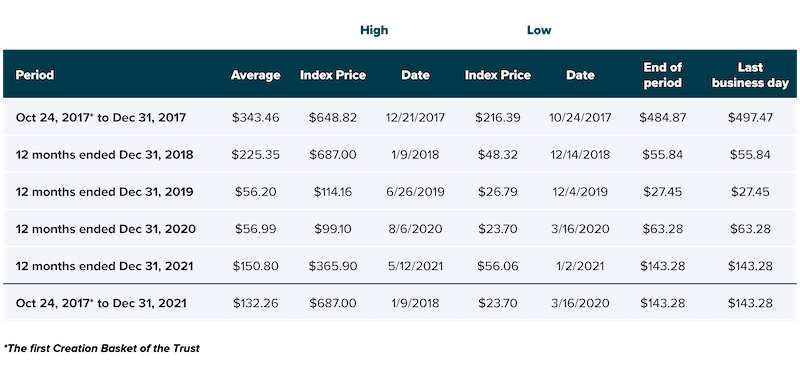The image size is (800, 384).
Task: Click the High group label
Action: click(374, 30)
